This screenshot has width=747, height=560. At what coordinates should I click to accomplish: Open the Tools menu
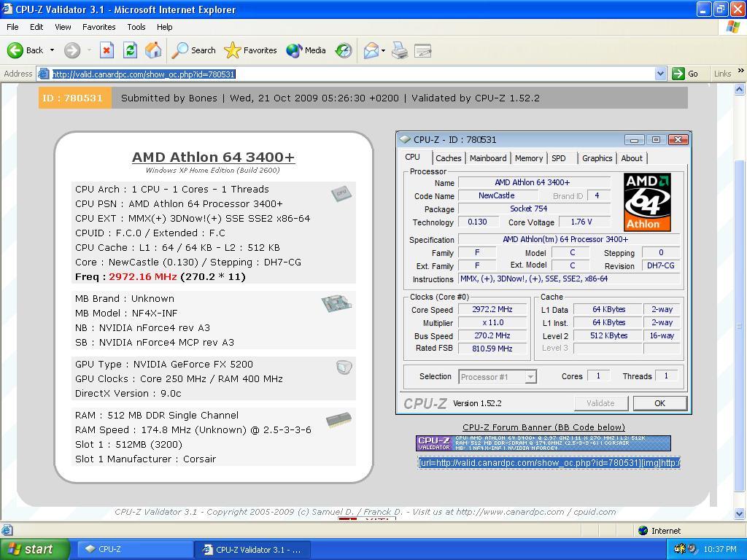tap(136, 27)
